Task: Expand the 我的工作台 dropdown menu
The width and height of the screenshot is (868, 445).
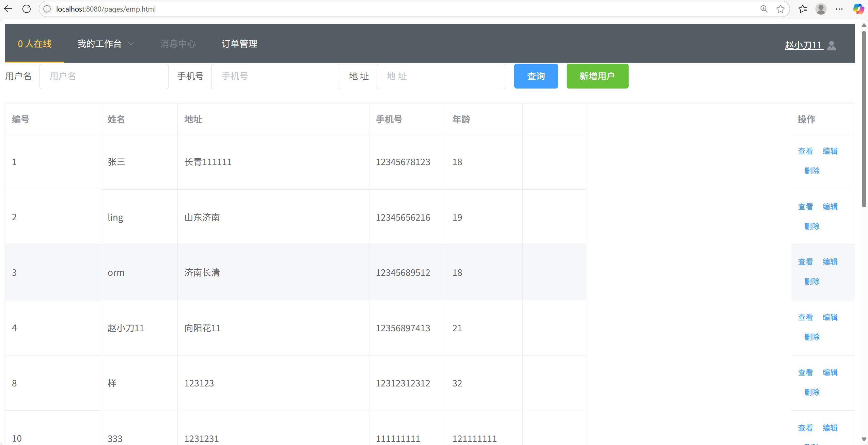Action: coord(105,44)
